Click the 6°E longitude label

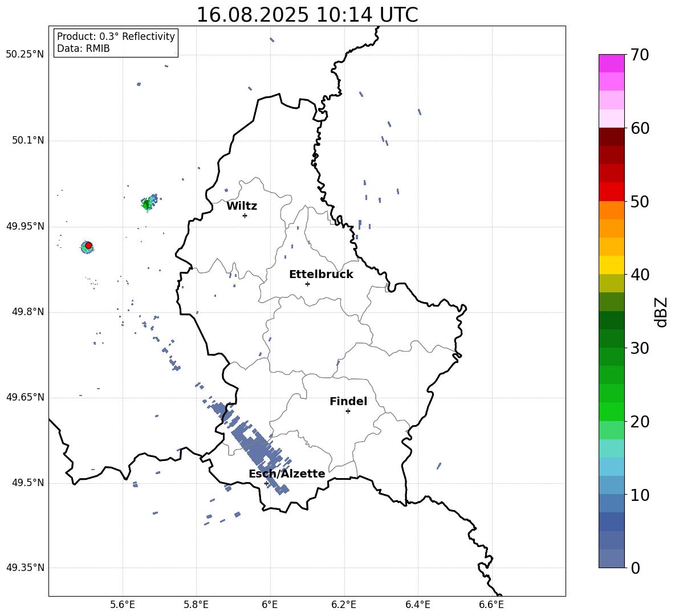pyautogui.click(x=270, y=605)
